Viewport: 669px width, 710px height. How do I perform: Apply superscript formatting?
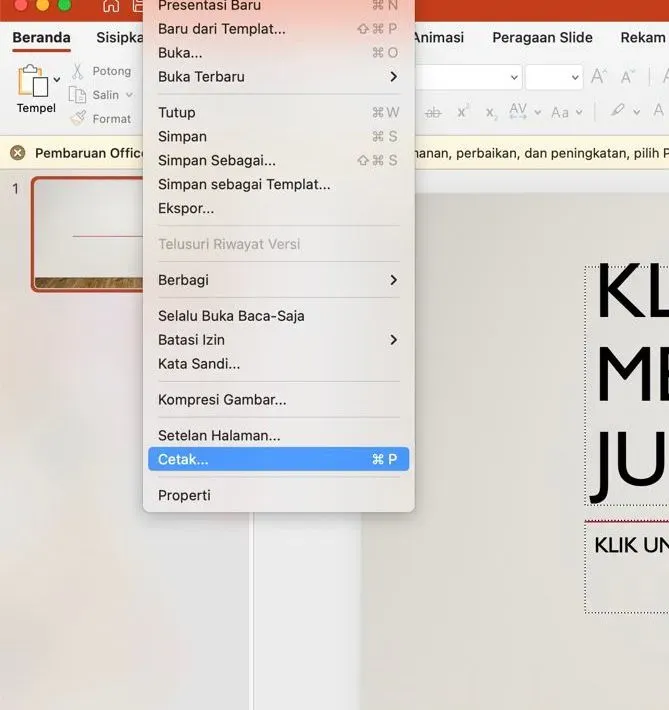[x=462, y=112]
